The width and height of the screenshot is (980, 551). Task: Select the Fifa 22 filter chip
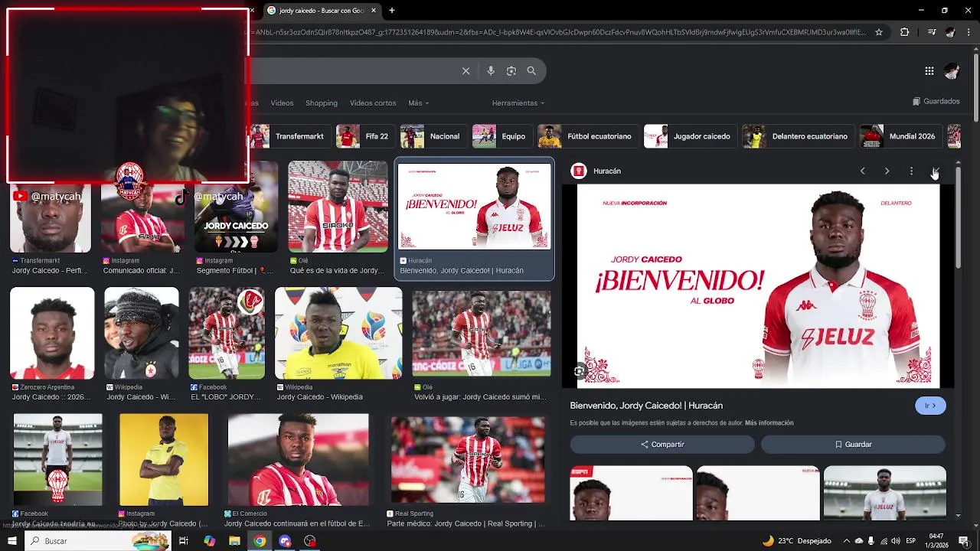[x=365, y=136]
